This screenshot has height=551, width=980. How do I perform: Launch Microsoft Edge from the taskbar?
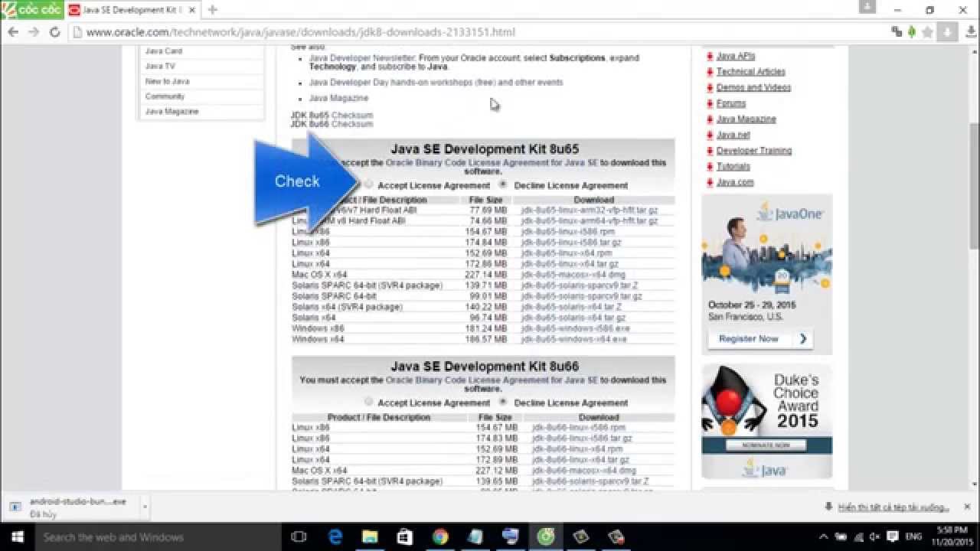[335, 537]
